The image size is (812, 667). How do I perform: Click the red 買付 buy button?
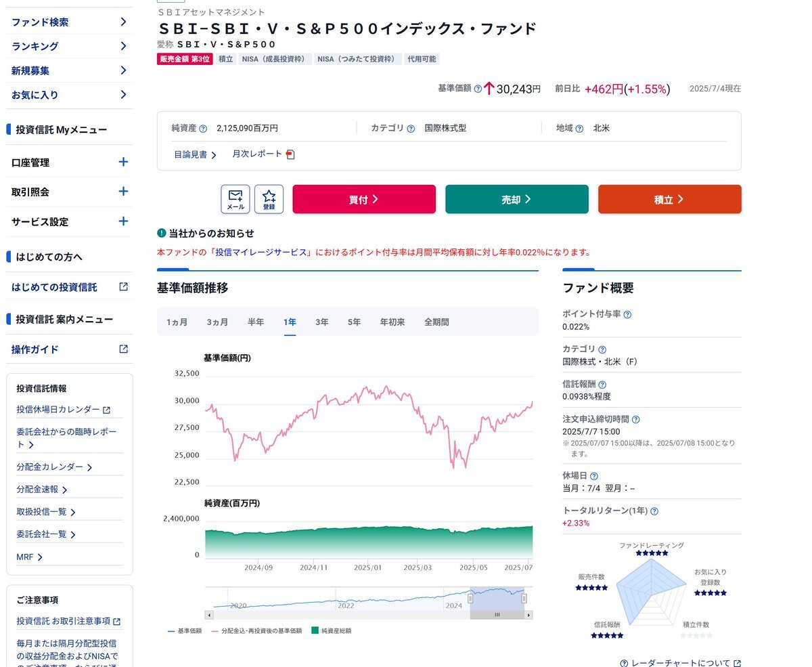point(364,199)
